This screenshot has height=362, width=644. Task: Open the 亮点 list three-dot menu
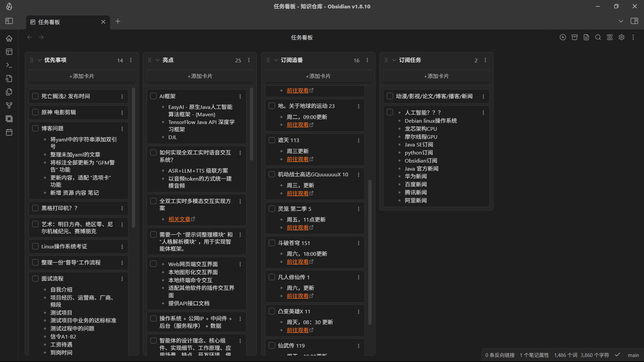click(249, 60)
